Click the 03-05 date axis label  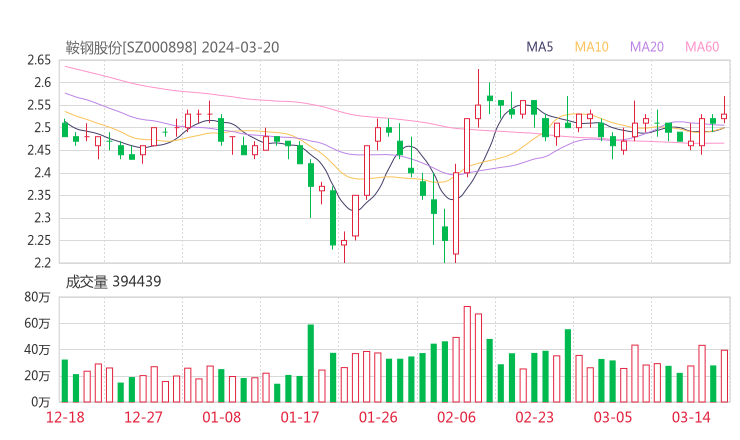(x=613, y=417)
